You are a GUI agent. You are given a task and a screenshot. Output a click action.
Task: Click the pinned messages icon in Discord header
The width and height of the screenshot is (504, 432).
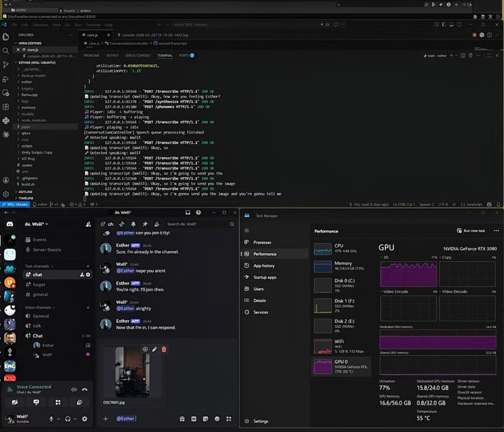click(x=145, y=224)
